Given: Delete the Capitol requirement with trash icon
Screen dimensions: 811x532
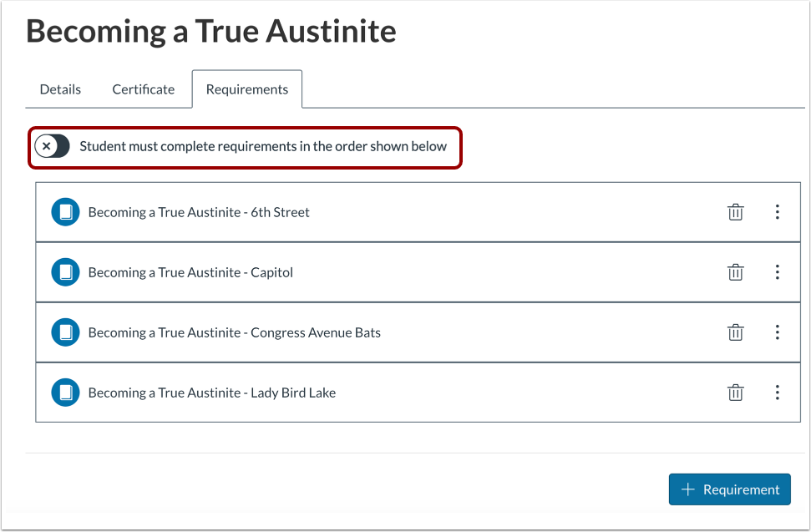Looking at the screenshot, I should tap(736, 272).
